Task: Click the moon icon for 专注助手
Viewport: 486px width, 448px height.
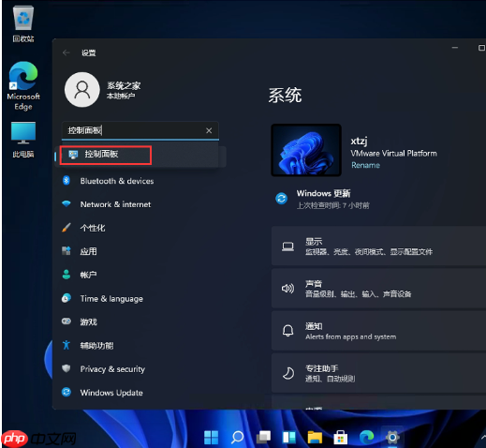Action: tap(287, 373)
